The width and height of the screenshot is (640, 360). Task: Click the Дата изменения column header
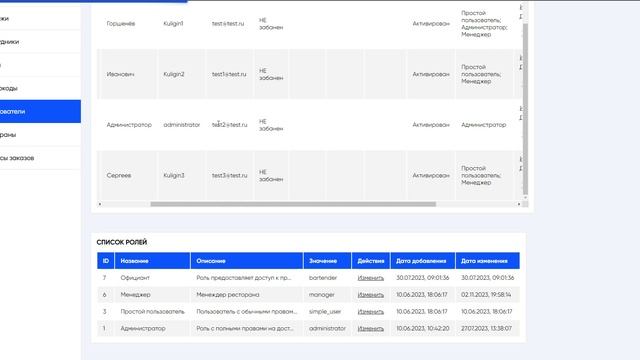pos(488,261)
